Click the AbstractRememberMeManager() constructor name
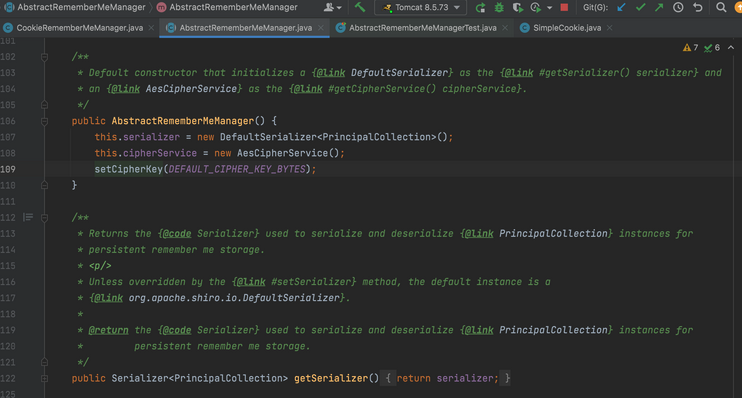This screenshot has width=742, height=398. pyautogui.click(x=183, y=121)
